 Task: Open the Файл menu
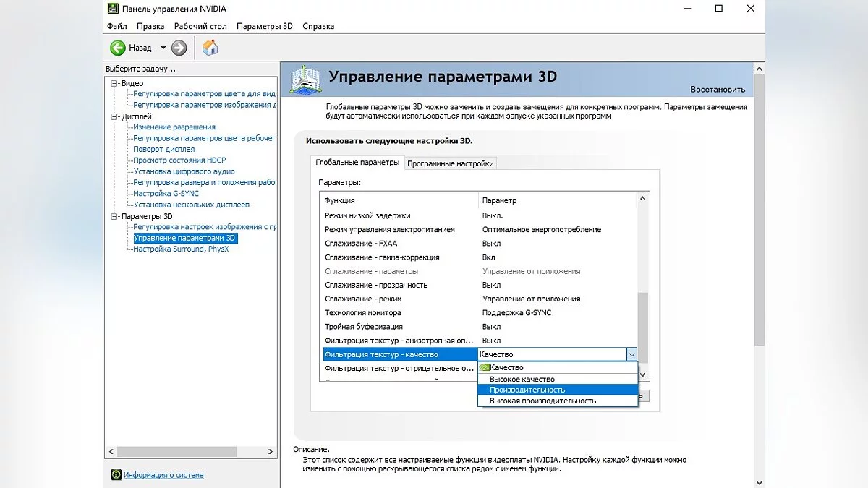[116, 26]
